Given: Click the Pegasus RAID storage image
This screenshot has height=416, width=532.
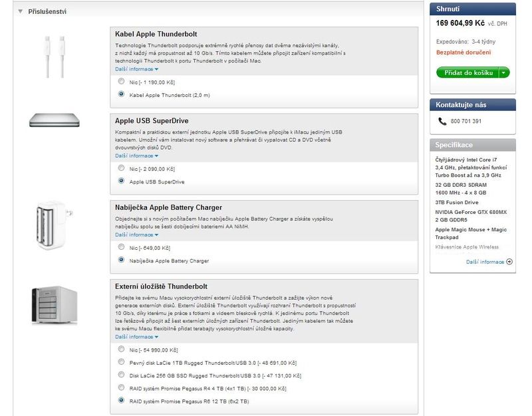Looking at the screenshot, I should tap(55, 305).
